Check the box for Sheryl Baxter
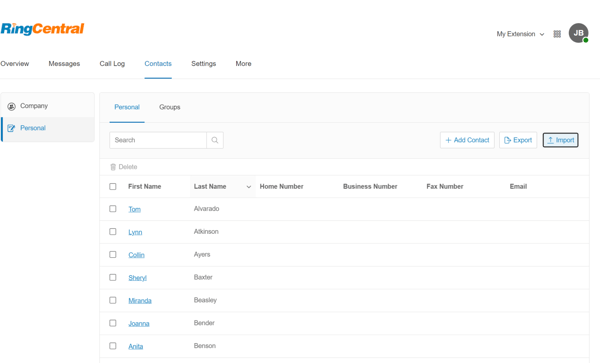The image size is (600, 363). [x=112, y=277]
